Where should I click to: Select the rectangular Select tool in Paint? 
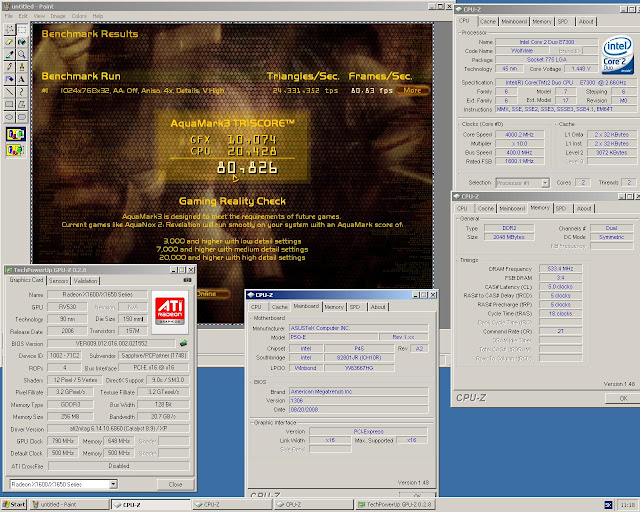(x=22, y=29)
